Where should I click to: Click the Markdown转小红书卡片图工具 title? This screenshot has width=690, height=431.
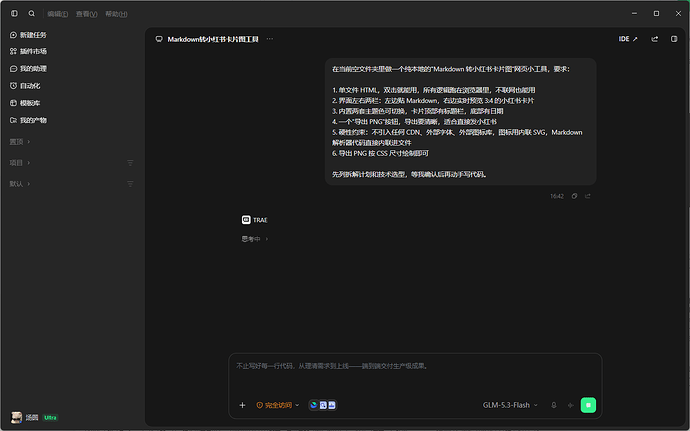click(x=213, y=39)
